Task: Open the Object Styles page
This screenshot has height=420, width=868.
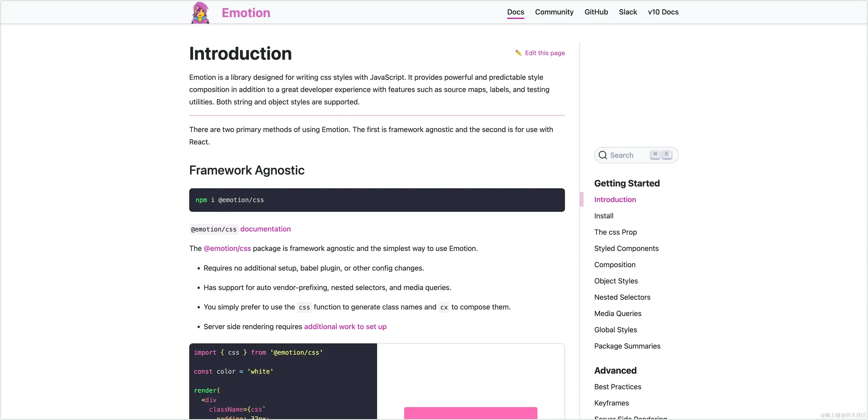Action: [x=616, y=281]
